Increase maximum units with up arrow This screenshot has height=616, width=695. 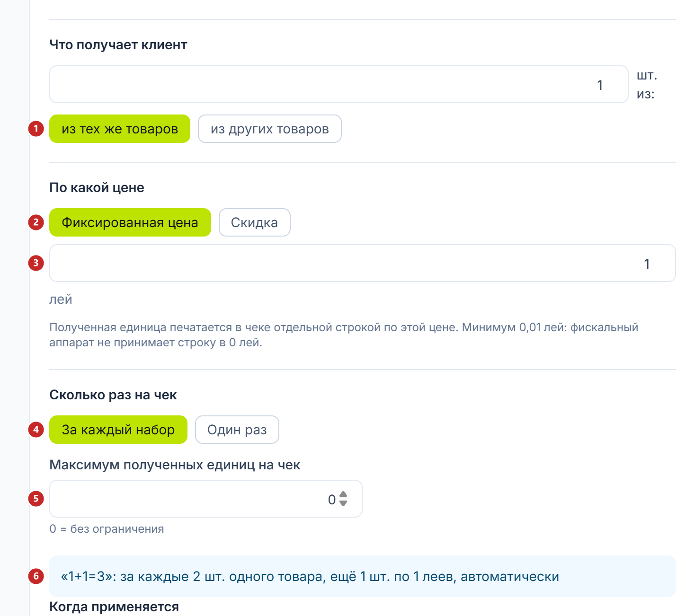pyautogui.click(x=343, y=495)
